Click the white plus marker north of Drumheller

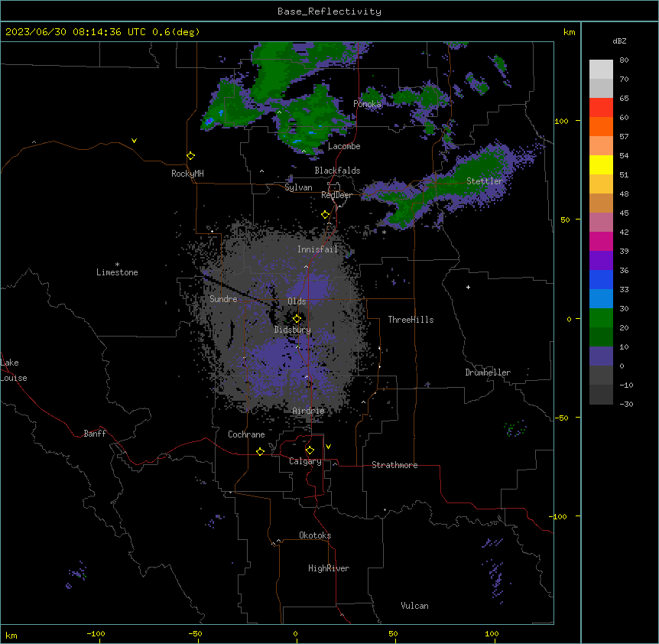pos(468,287)
